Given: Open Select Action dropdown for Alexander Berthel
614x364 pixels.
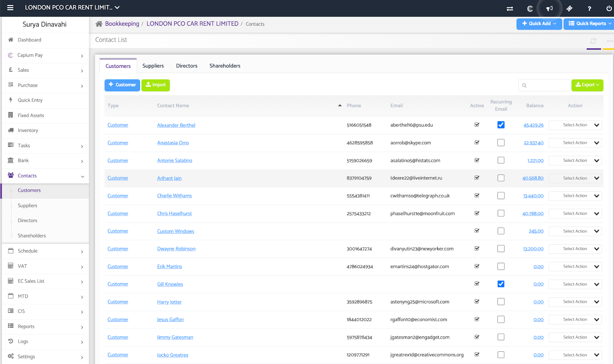Looking at the screenshot, I should click(575, 125).
